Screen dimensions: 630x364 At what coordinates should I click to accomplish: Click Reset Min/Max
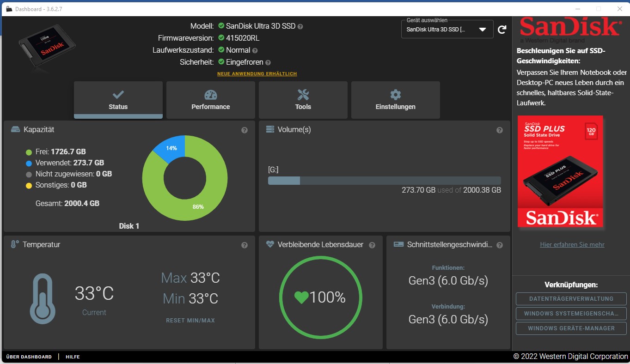pos(190,321)
